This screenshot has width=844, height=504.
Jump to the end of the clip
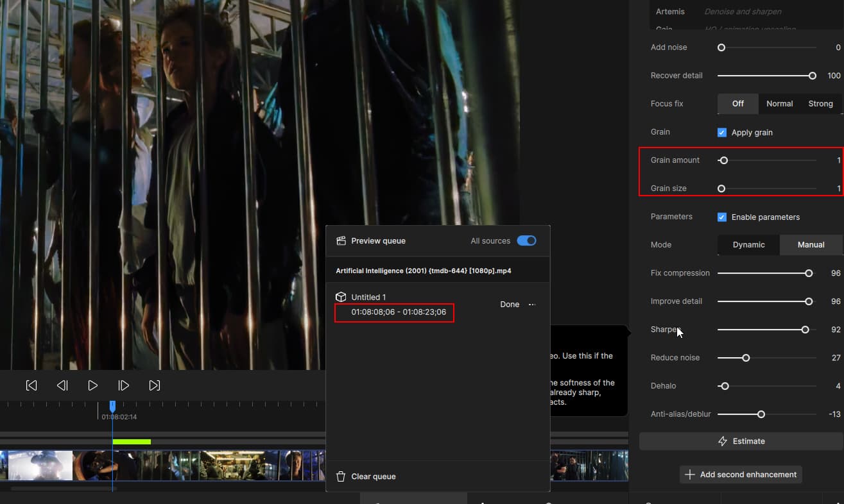click(x=155, y=385)
